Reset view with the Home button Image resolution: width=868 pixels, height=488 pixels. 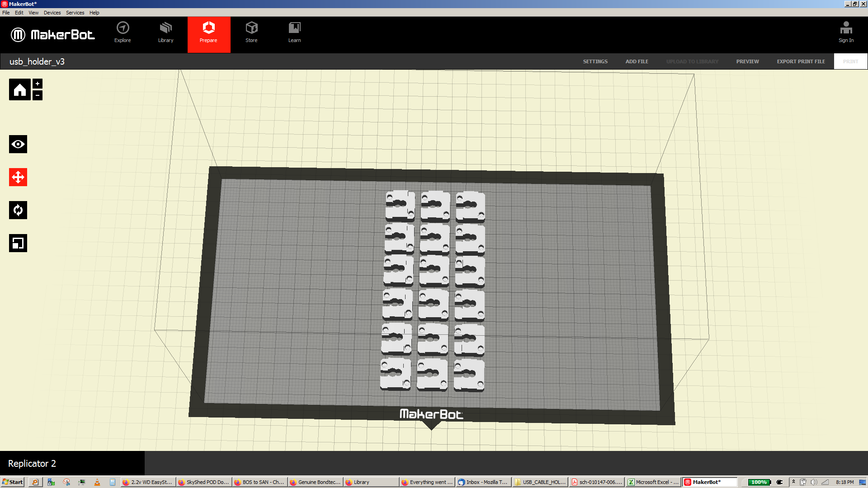point(20,89)
